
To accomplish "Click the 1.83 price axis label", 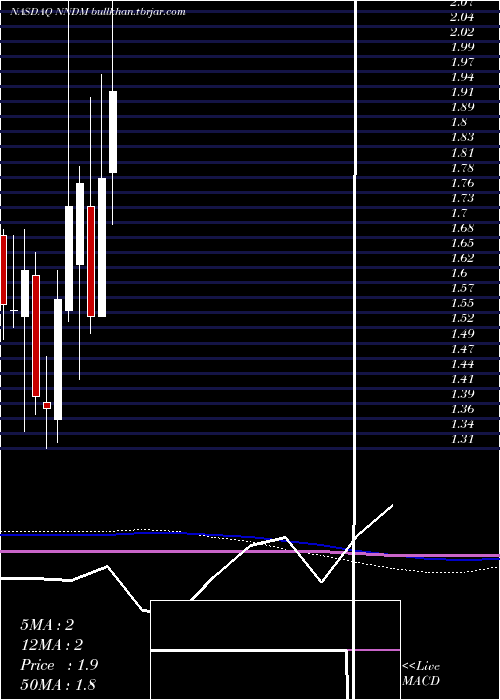I will click(x=462, y=137).
